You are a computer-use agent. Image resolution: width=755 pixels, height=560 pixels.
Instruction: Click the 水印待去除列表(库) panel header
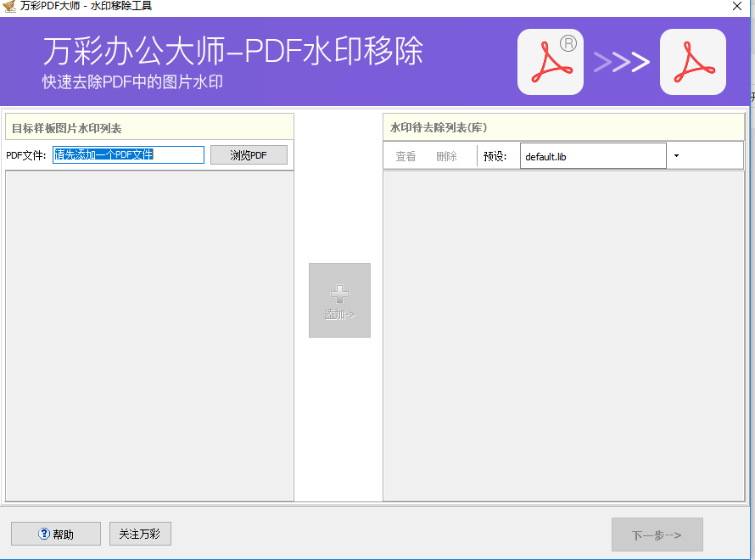click(x=563, y=127)
